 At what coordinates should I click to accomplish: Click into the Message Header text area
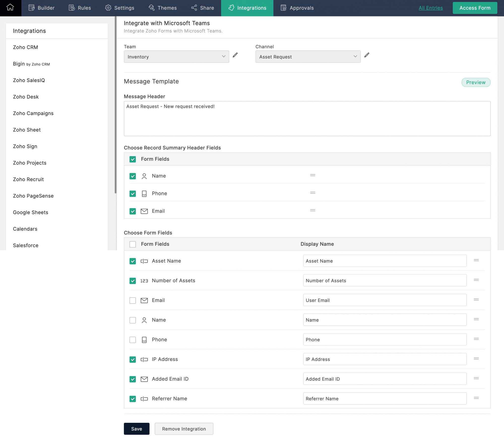pyautogui.click(x=307, y=119)
